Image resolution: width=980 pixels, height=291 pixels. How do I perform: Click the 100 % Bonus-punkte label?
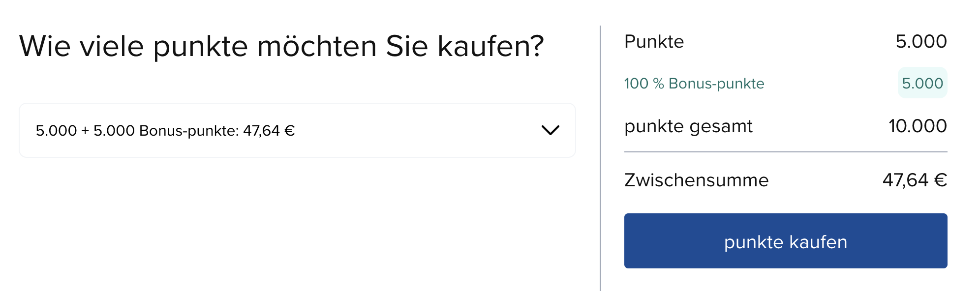[x=694, y=84]
